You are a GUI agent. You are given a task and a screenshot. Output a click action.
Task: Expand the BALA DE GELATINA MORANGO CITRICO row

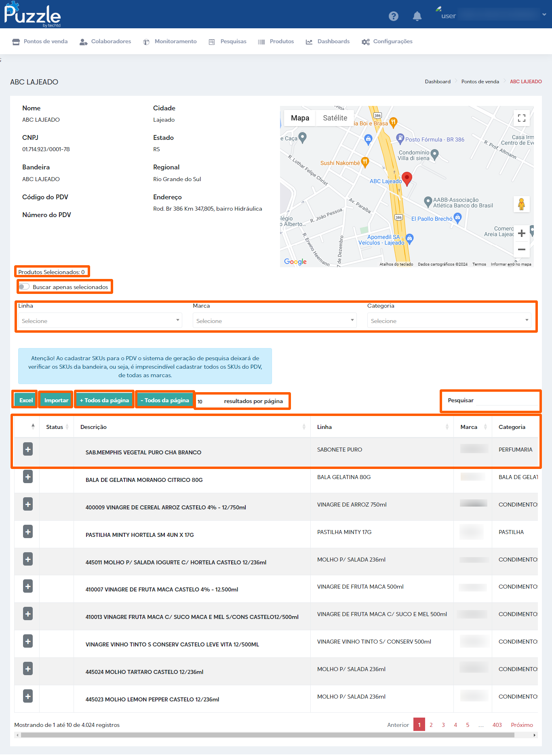(x=28, y=477)
